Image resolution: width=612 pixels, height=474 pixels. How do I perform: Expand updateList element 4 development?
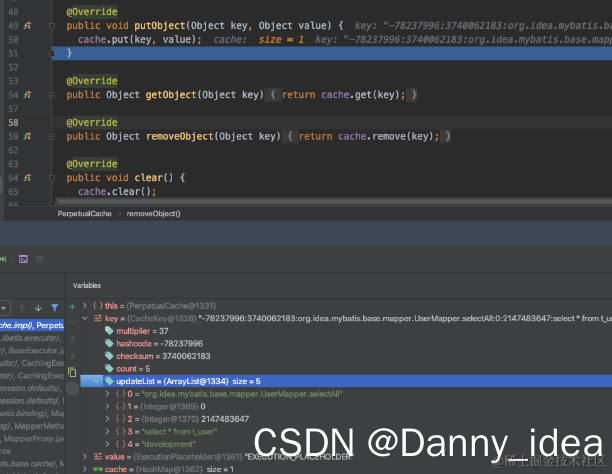pos(107,444)
